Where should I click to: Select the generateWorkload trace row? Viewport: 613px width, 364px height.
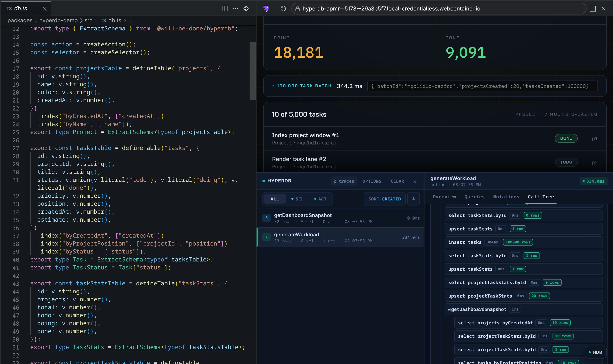[x=340, y=237]
